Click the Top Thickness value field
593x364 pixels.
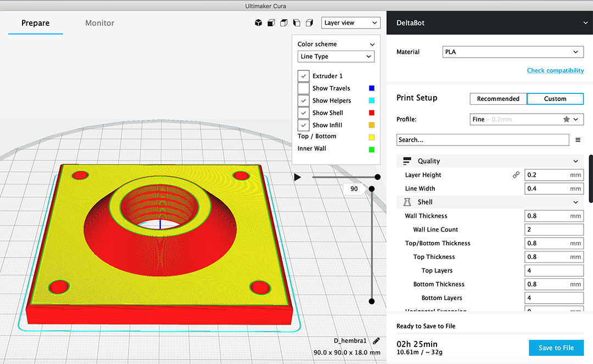(x=553, y=256)
